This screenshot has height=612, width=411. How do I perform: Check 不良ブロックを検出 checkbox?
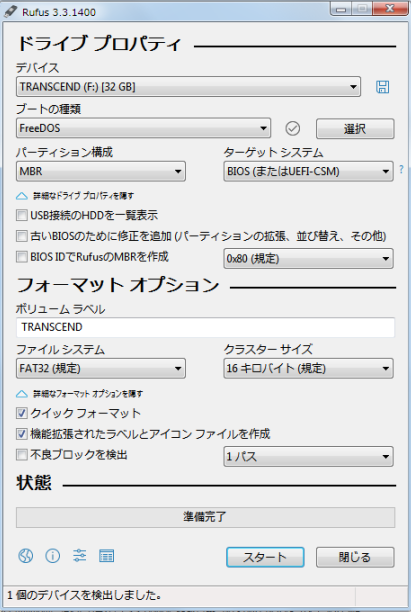[21, 455]
